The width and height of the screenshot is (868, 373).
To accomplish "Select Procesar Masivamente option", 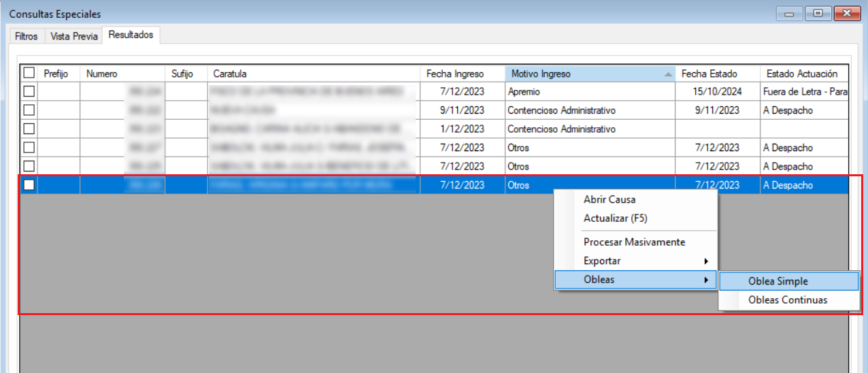I will tap(634, 242).
